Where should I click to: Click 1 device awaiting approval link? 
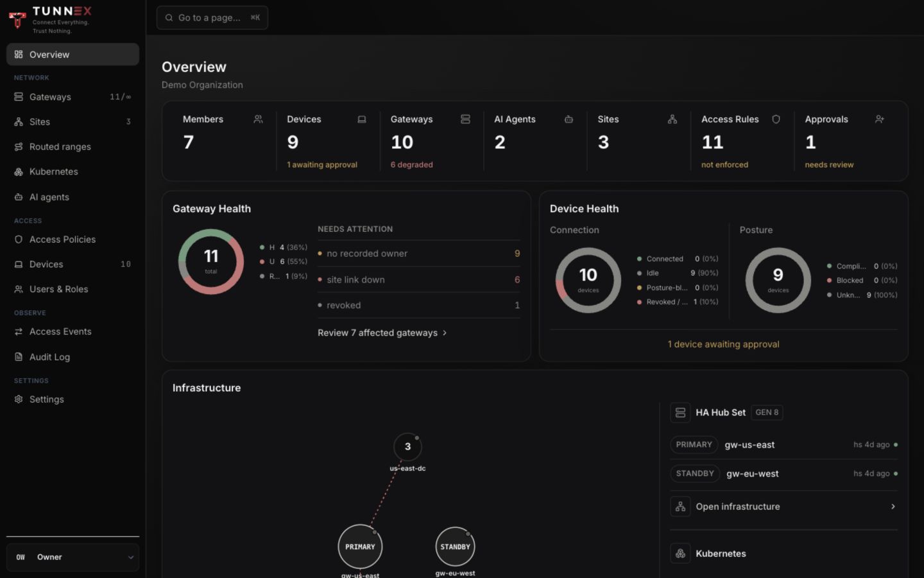click(x=723, y=345)
